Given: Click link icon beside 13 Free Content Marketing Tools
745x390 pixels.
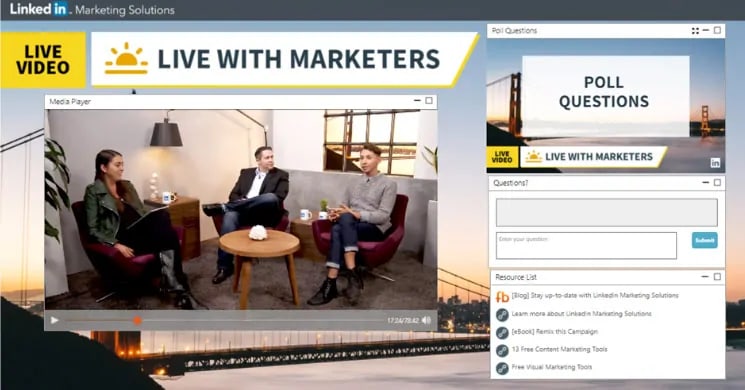Looking at the screenshot, I should tap(502, 351).
